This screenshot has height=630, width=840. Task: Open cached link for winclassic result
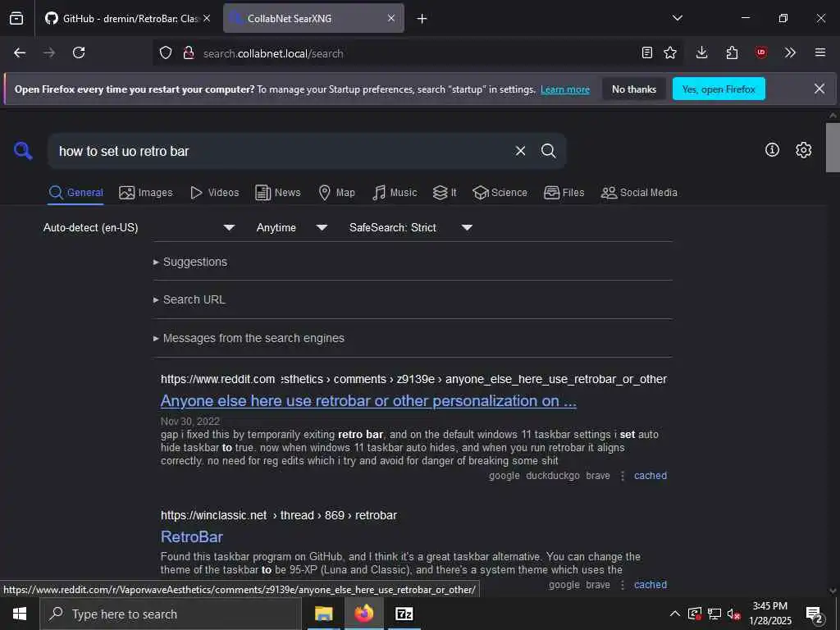coord(651,585)
